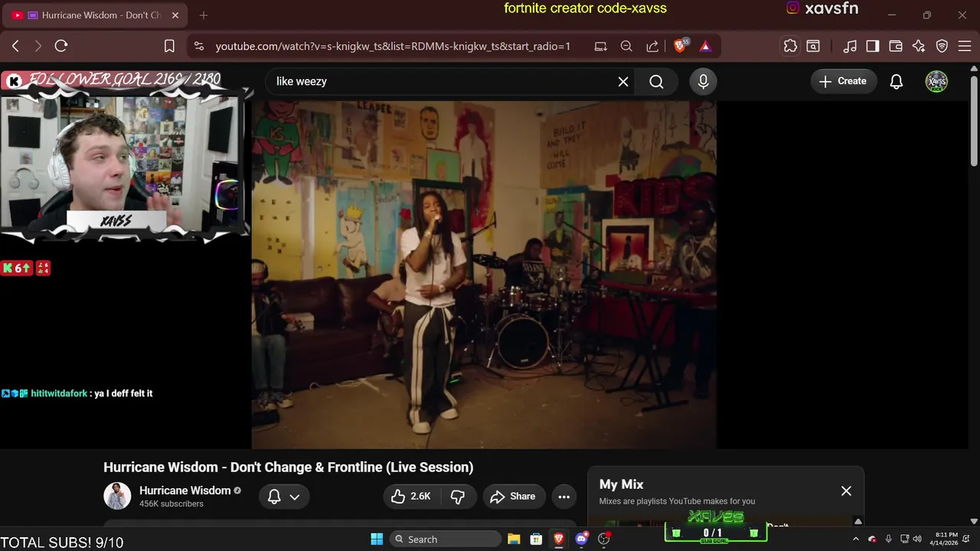Open a new browser tab

(x=204, y=15)
